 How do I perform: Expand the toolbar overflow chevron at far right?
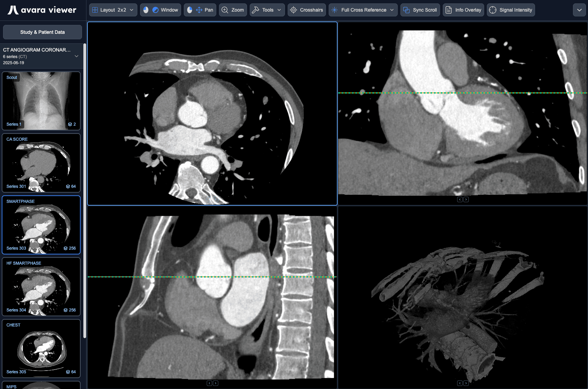(579, 10)
